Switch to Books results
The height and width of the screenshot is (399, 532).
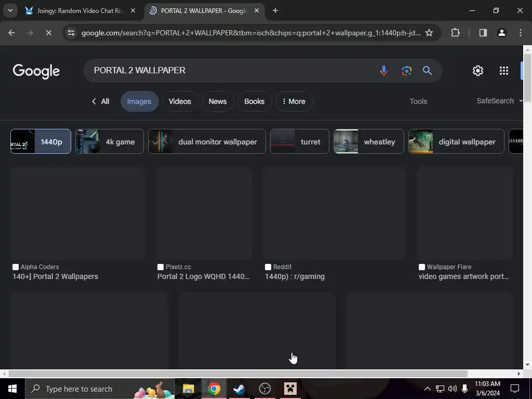pyautogui.click(x=254, y=101)
